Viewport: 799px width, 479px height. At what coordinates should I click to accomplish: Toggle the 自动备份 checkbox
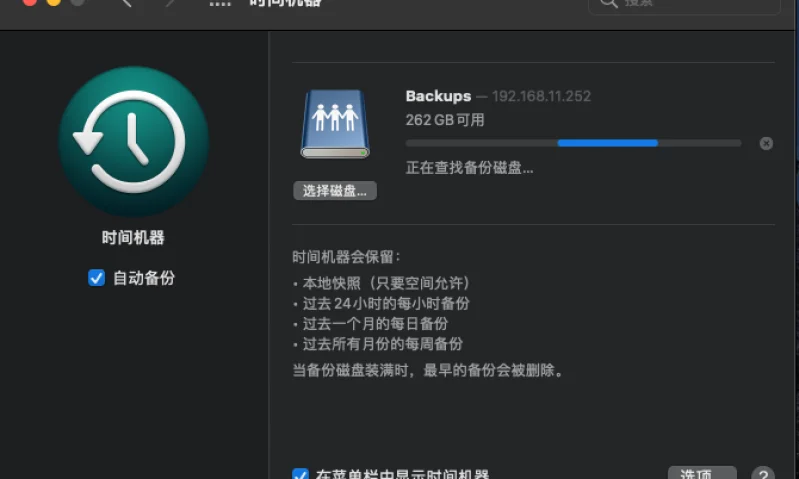(97, 278)
